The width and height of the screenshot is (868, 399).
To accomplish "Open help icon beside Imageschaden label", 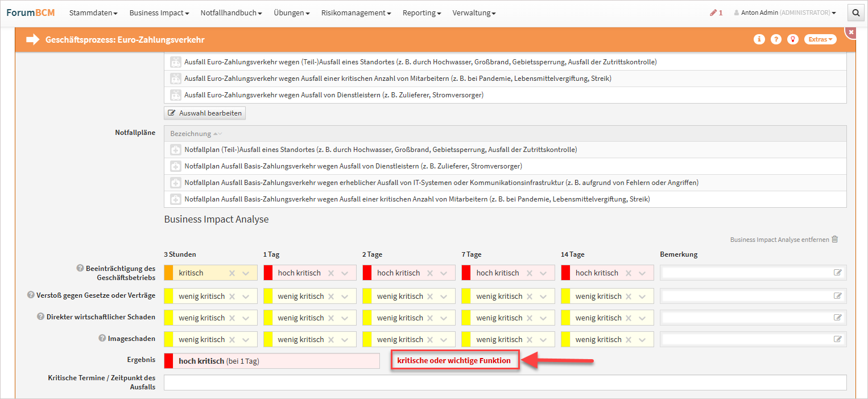I will pos(102,339).
